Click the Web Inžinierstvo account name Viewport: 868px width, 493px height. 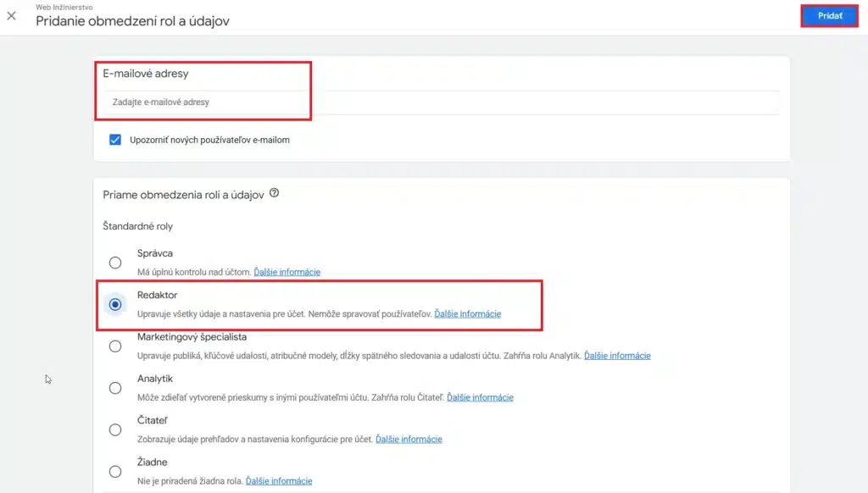tap(64, 7)
